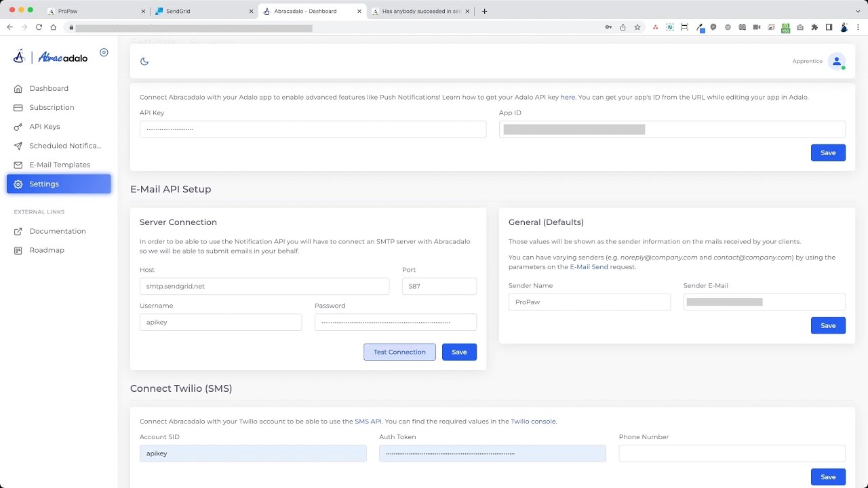Click the Dashboard home icon
This screenshot has height=488, width=868.
coord(18,89)
